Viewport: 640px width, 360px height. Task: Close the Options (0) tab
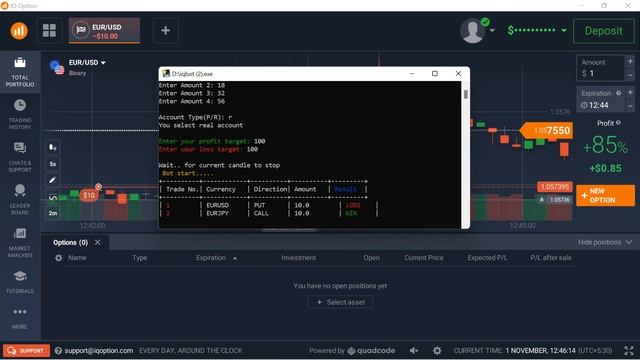tap(98, 242)
